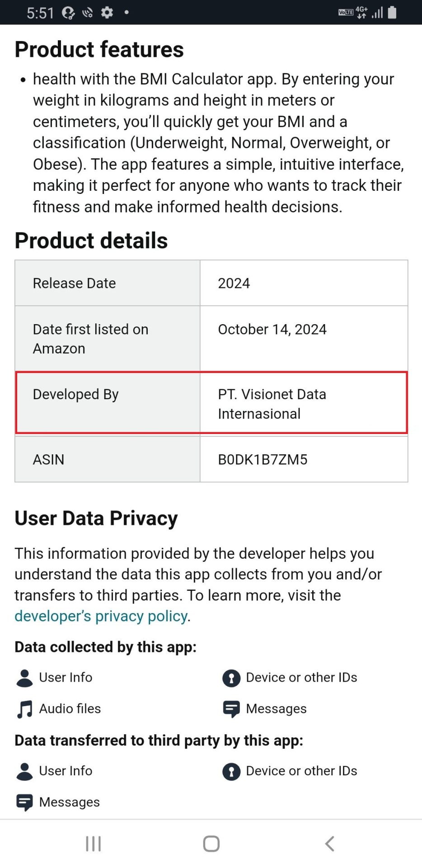Tap the Device or other IDs icon under data transferred
This screenshot has height=868, width=422.
tap(231, 771)
